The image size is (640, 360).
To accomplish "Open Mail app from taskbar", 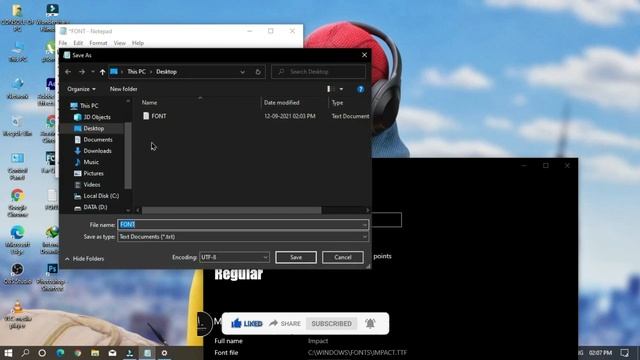I will (x=113, y=353).
